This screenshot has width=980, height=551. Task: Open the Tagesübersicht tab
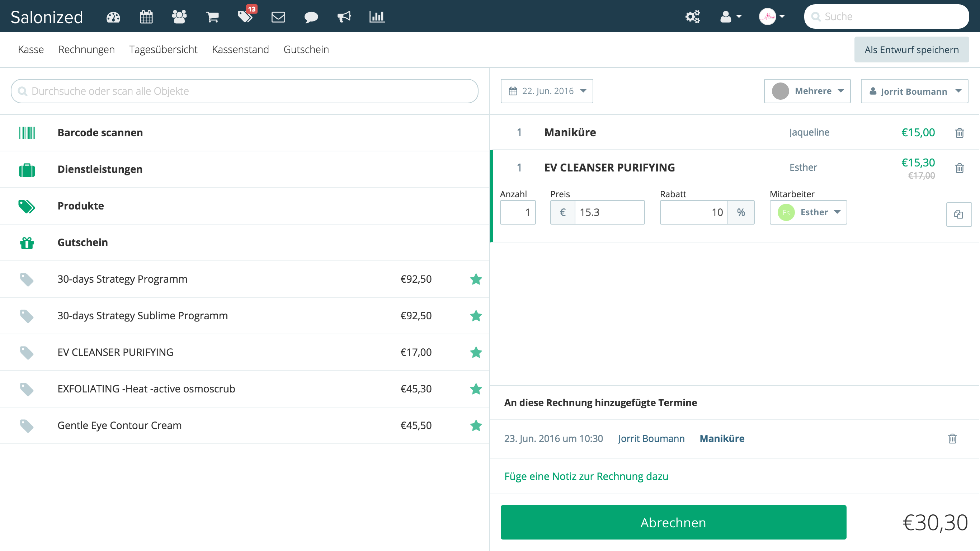(163, 50)
